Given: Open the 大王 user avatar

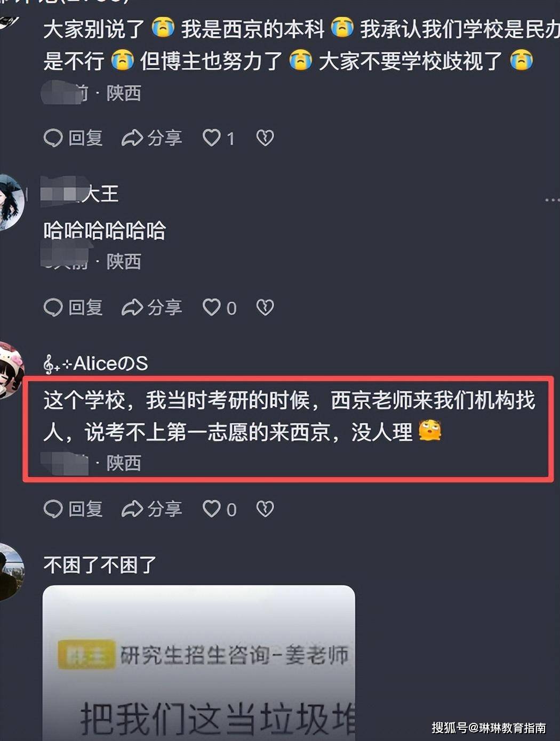Looking at the screenshot, I should coord(11,202).
